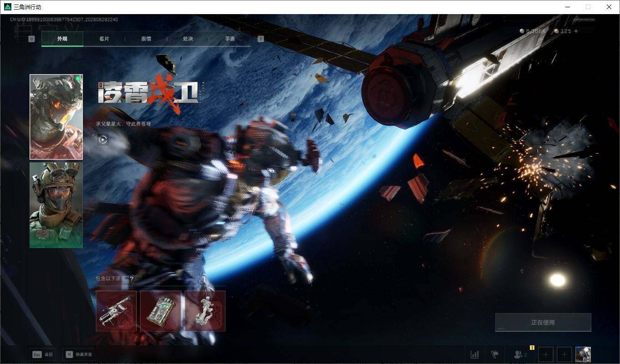
Task: Open the 处决 tab
Action: point(188,39)
